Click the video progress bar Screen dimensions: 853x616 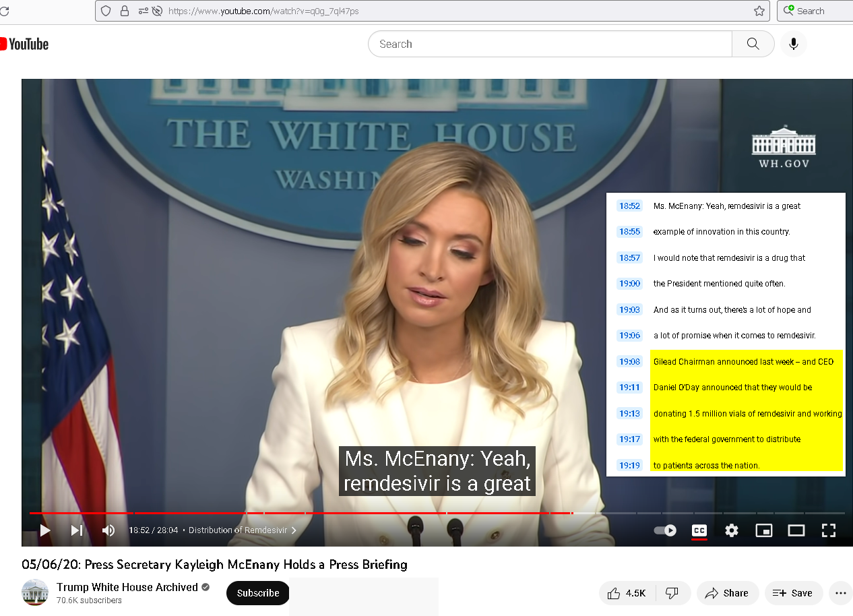[437, 513]
